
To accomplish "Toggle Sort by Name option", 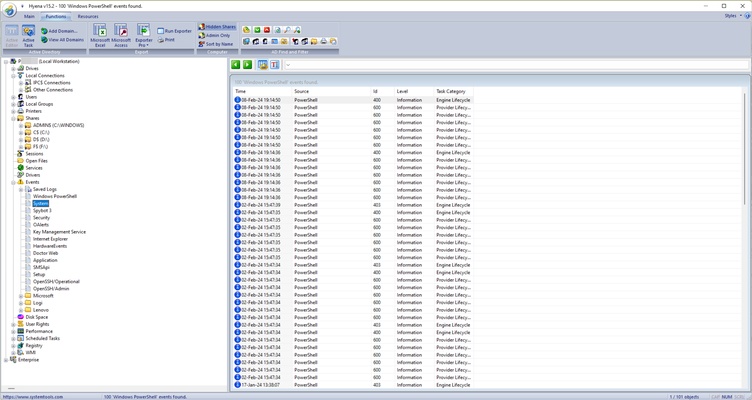I will (216, 44).
